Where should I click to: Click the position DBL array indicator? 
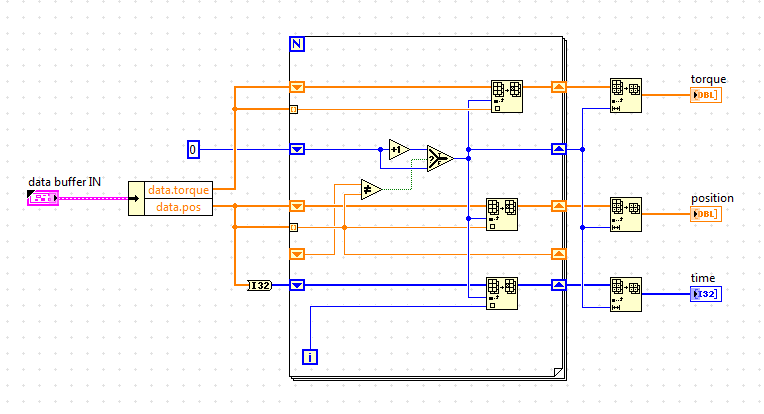(706, 214)
